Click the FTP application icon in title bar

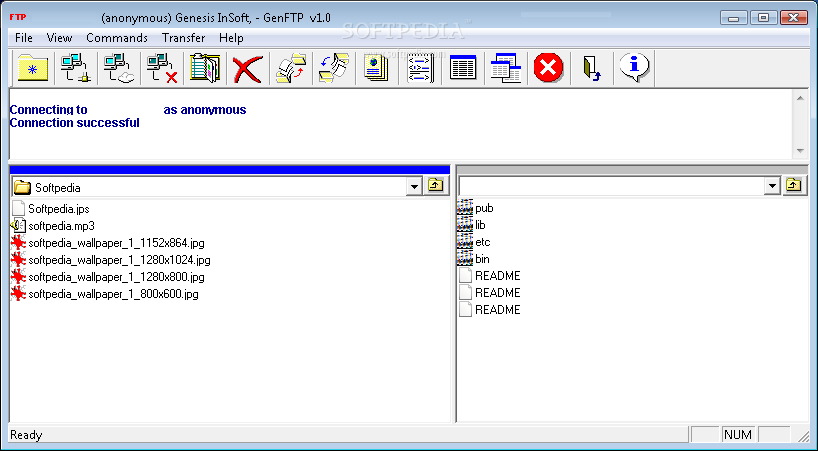click(18, 17)
